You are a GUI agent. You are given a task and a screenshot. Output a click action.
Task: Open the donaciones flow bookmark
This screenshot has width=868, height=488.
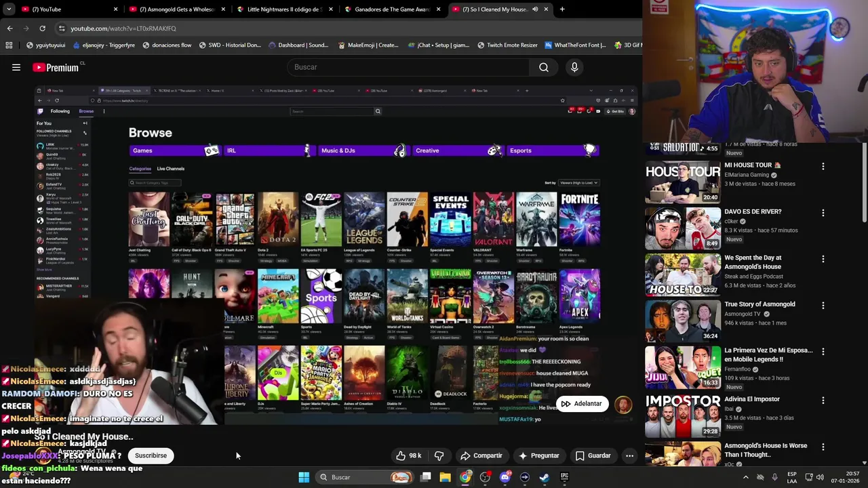pyautogui.click(x=167, y=45)
